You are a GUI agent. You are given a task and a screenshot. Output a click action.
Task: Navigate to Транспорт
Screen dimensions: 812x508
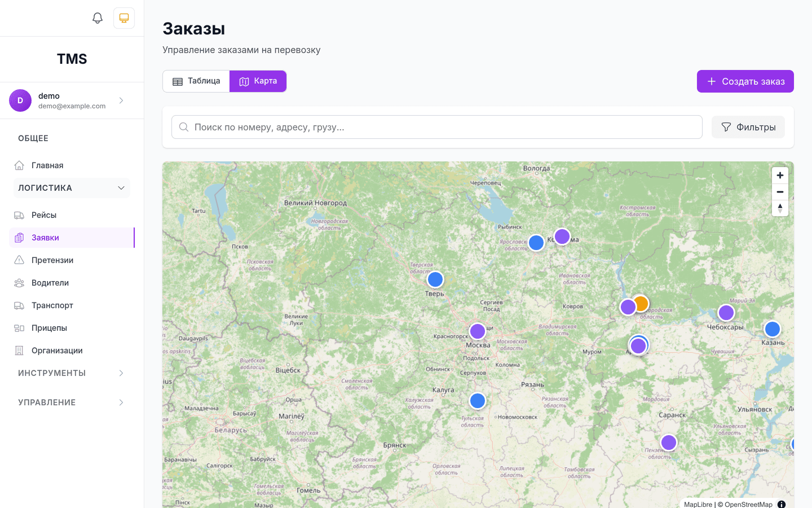click(72, 305)
